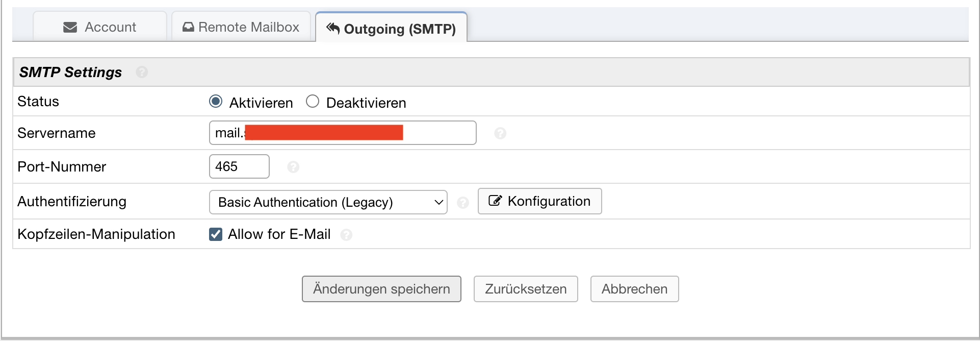The width and height of the screenshot is (980, 341).
Task: Click the inbox tray icon on Remote Mailbox
Action: coord(188,27)
